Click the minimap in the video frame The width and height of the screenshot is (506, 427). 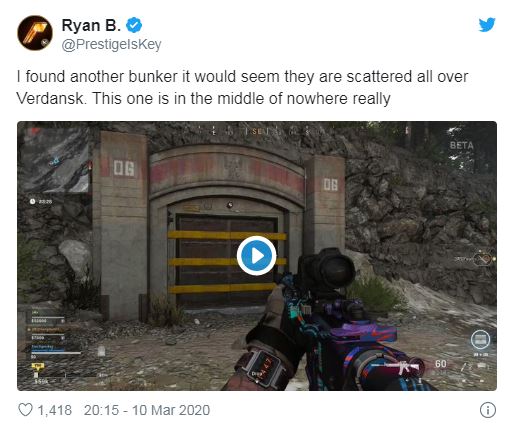tap(55, 161)
